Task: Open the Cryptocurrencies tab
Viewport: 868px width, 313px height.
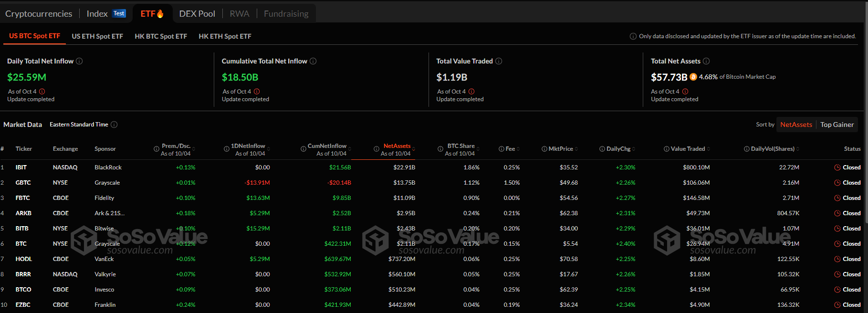Action: [x=39, y=14]
